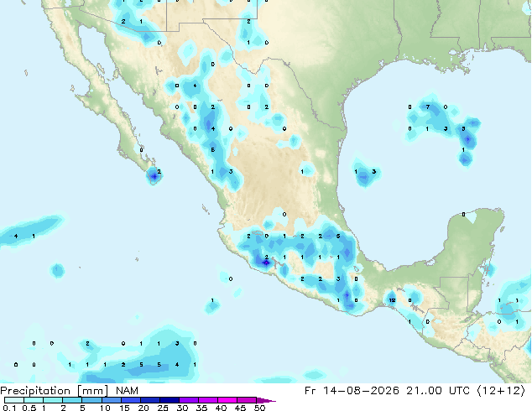This screenshot has width=532, height=411.
Task: Click the 0.1–0.5 mm legend color swatch
Action: (x=14, y=400)
